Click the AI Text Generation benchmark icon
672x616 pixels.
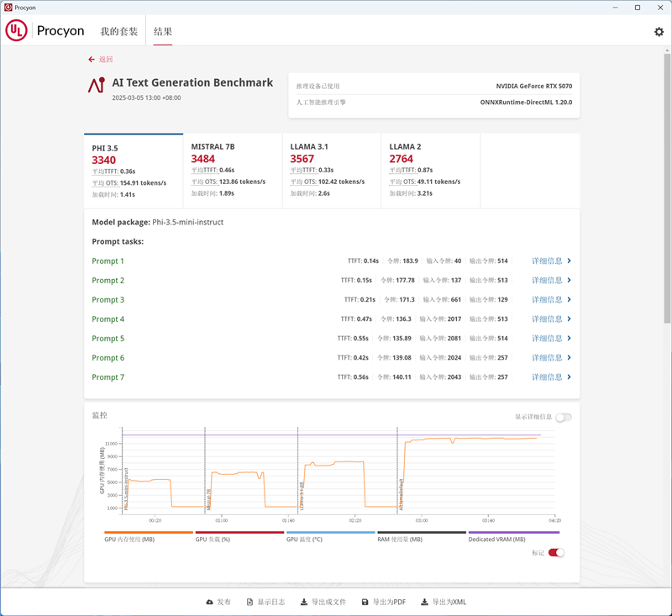point(97,85)
